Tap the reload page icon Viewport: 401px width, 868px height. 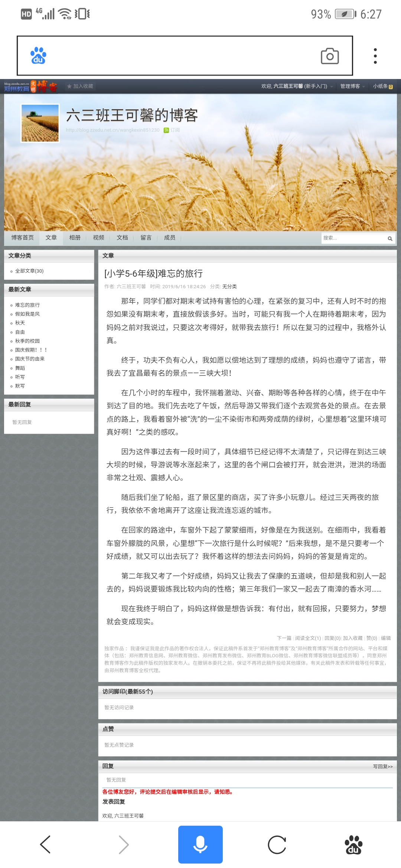click(x=277, y=845)
